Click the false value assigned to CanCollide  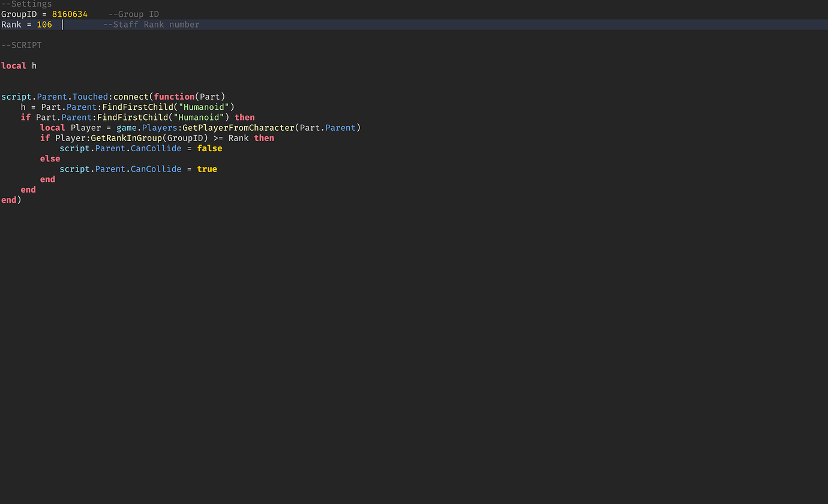pyautogui.click(x=209, y=148)
